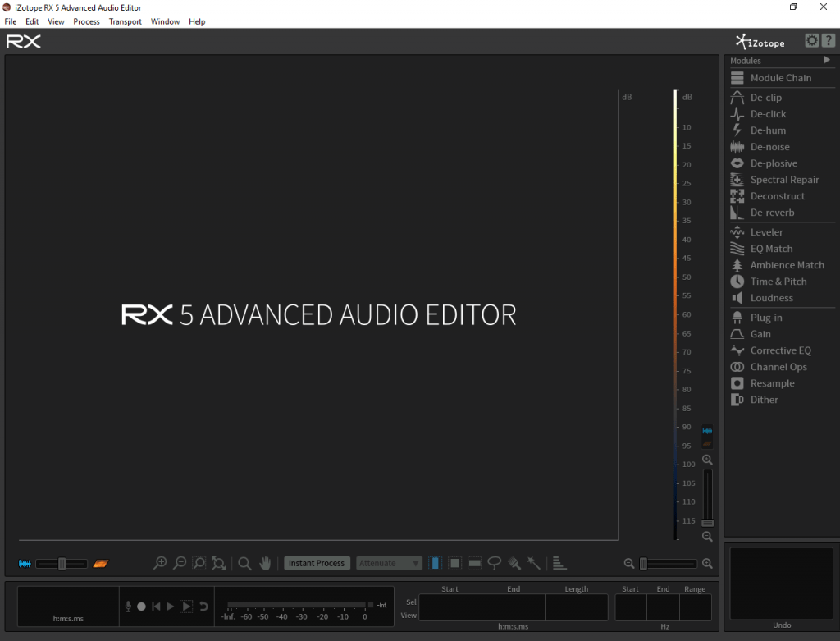Select the lasso selection tool
This screenshot has width=840, height=641.
pos(495,563)
